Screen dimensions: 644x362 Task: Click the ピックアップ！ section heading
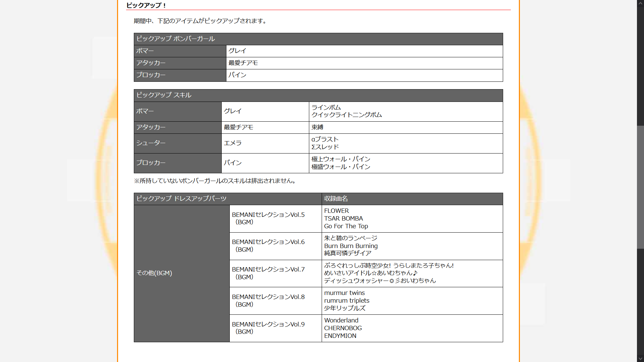pos(147,5)
